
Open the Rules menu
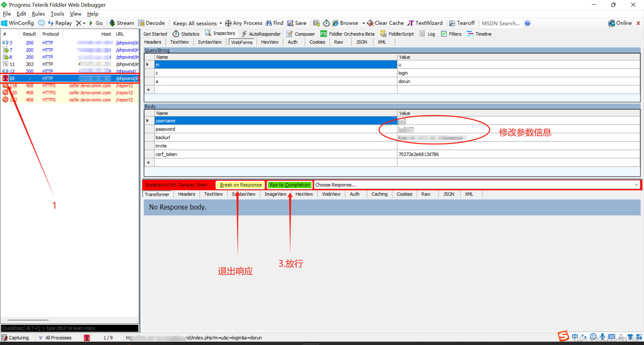point(38,14)
